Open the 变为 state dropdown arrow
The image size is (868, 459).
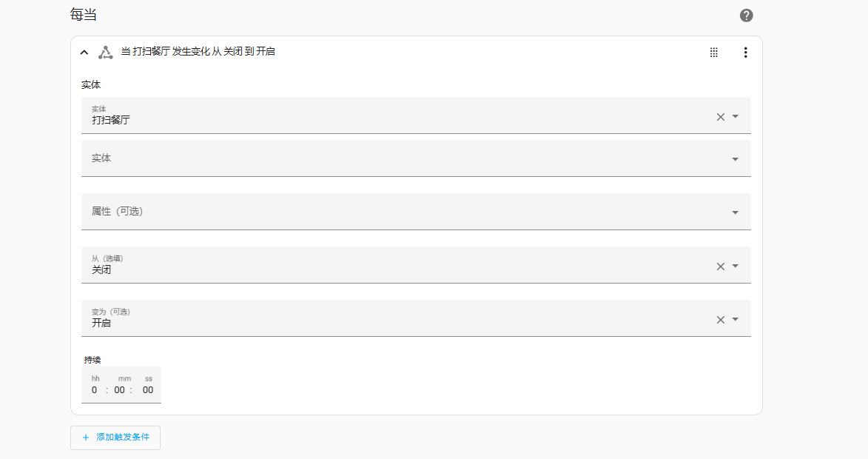point(736,320)
